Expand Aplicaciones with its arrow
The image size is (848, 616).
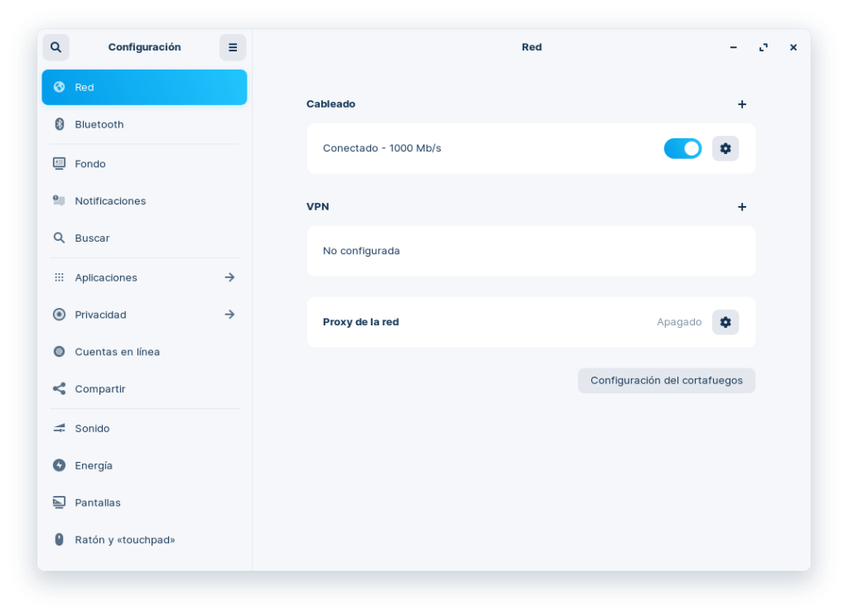tap(230, 277)
